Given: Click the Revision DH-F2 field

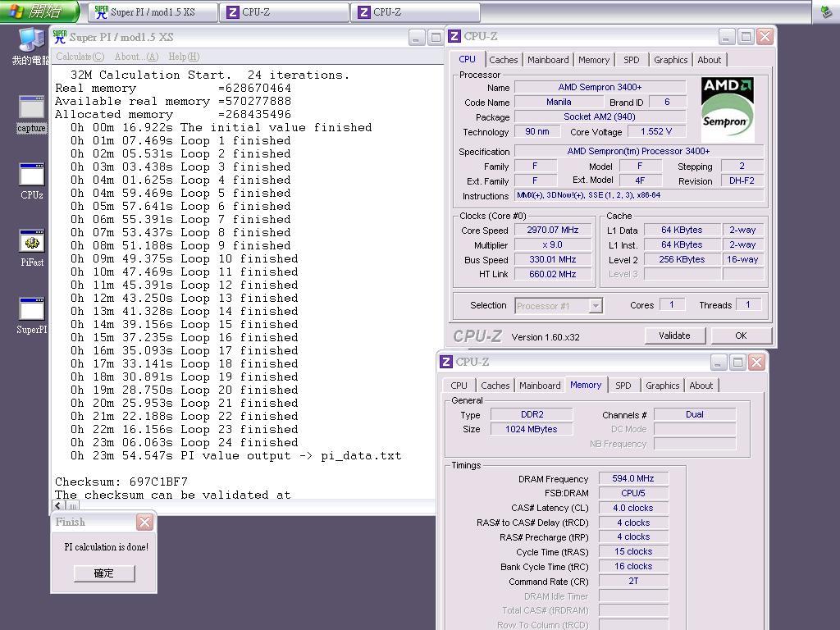Looking at the screenshot, I should coord(742,180).
